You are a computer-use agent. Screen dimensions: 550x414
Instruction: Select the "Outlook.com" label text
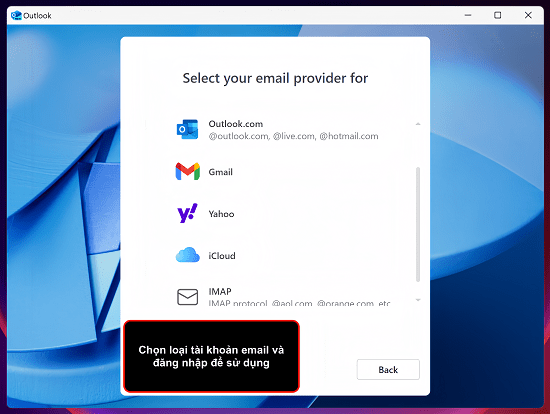pyautogui.click(x=236, y=124)
